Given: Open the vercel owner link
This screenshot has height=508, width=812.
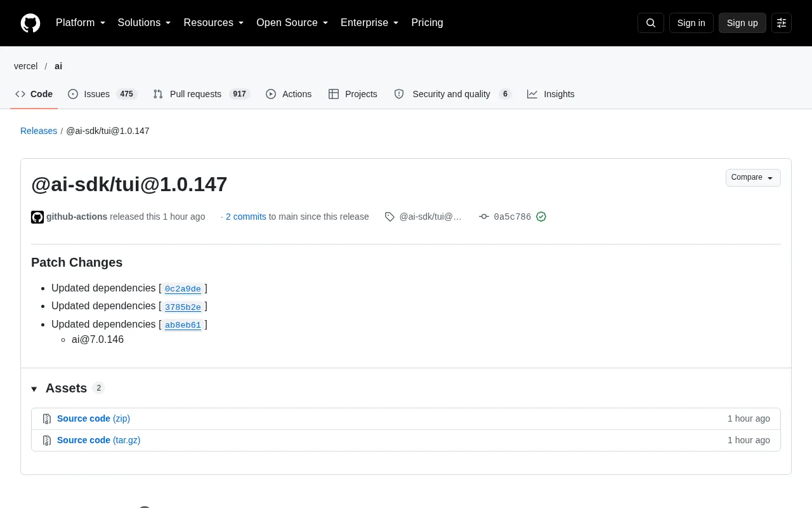Looking at the screenshot, I should coord(26,66).
